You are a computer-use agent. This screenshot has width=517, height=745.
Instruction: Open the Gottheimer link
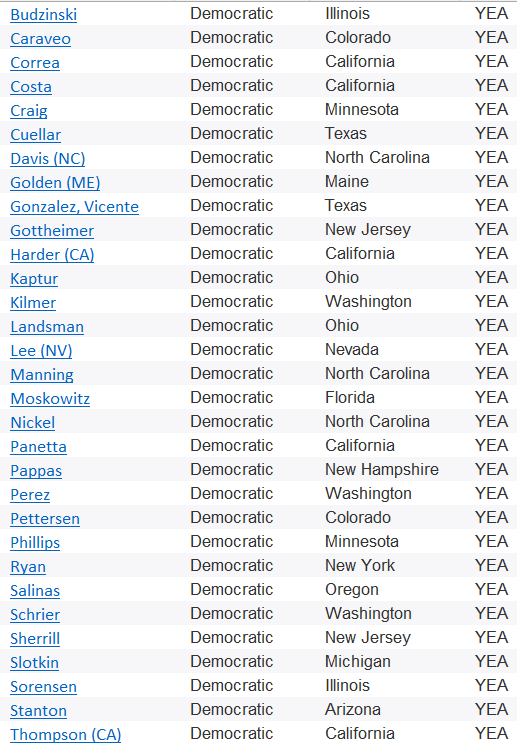[x=52, y=231]
